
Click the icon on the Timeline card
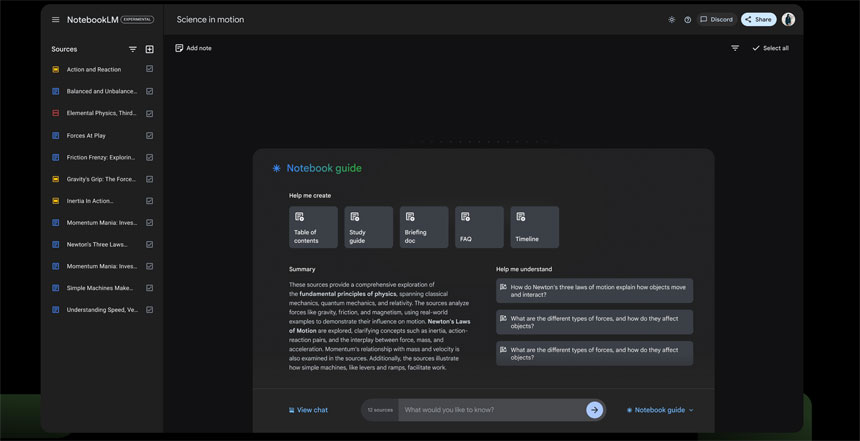click(x=520, y=217)
